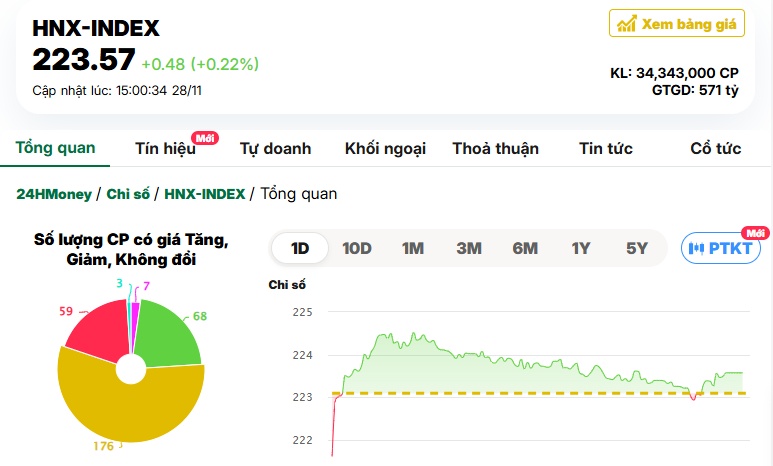Set chart range to 1M
773x466 pixels.
point(413,249)
